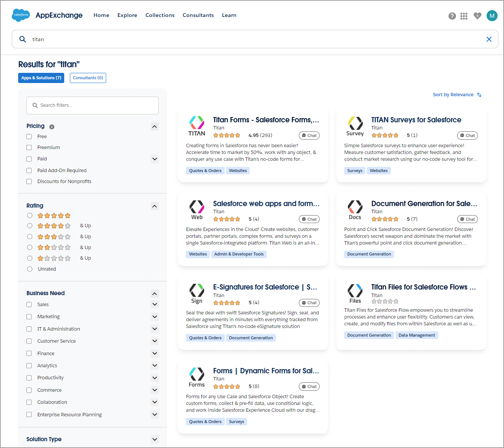
Task: Open the Collections menu item
Action: 160,15
